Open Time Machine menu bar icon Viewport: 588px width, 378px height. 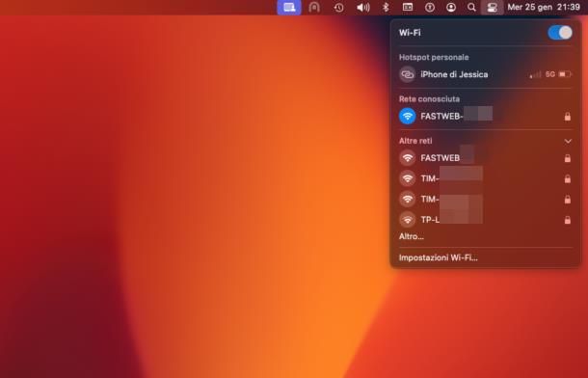click(338, 8)
